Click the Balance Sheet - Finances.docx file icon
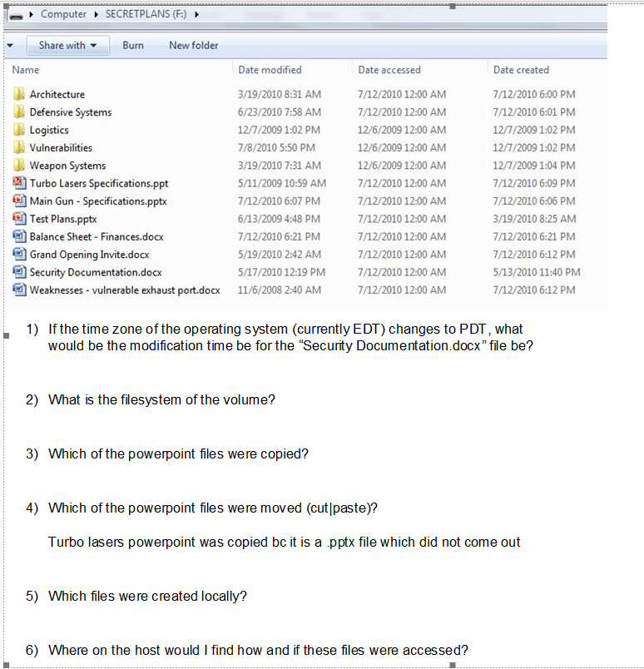Image resolution: width=644 pixels, height=669 pixels. click(19, 236)
